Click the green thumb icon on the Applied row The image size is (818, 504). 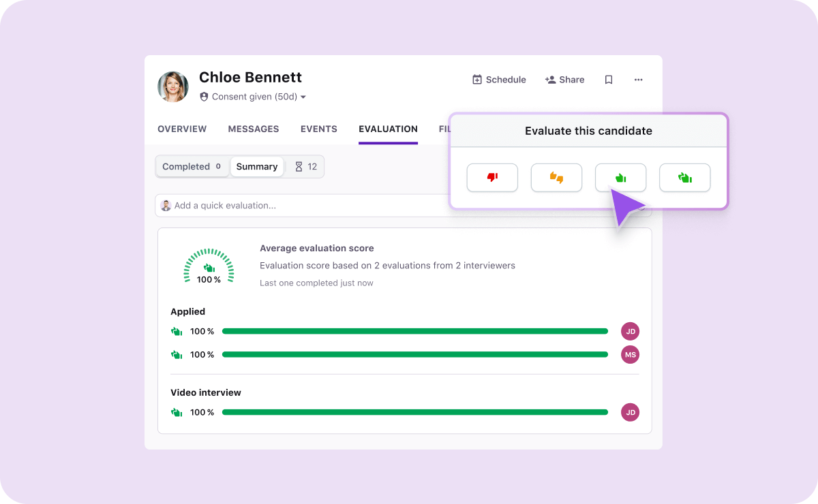[x=177, y=331]
